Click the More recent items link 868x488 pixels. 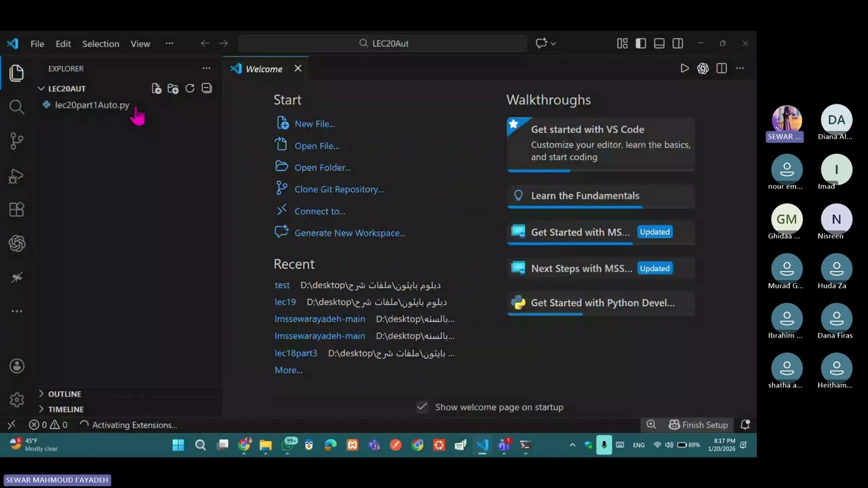pyautogui.click(x=288, y=370)
